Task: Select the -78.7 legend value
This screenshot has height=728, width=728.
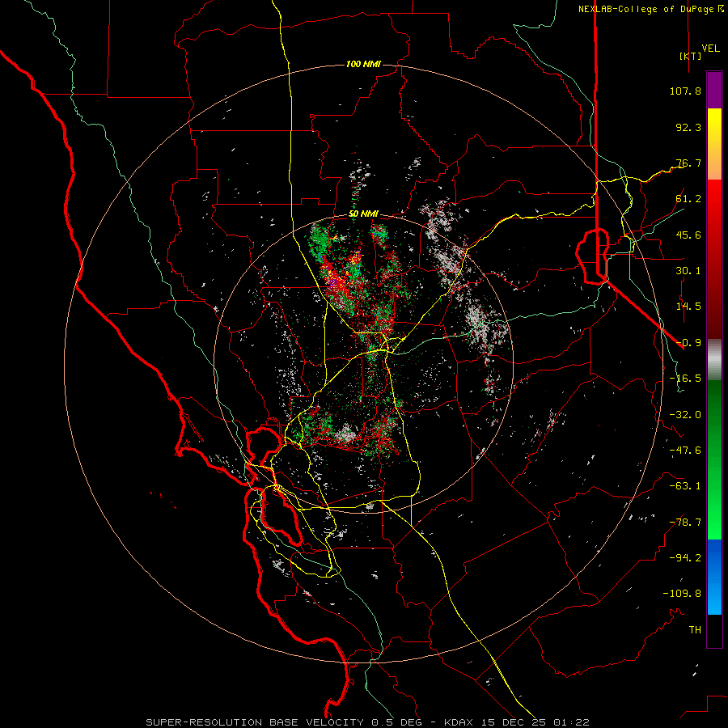Action: 685,523
